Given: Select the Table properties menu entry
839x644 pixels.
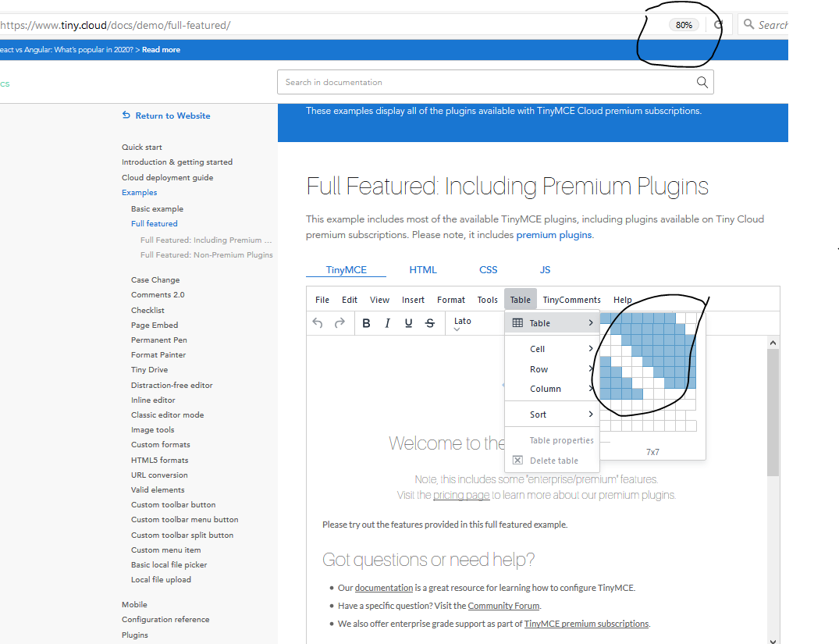Looking at the screenshot, I should pyautogui.click(x=553, y=440).
